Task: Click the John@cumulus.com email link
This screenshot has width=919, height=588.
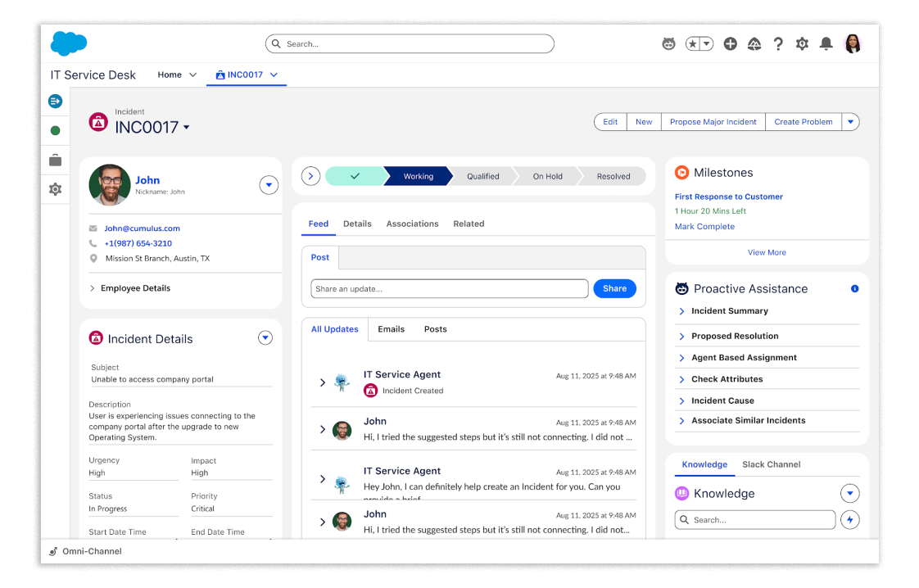Action: [x=142, y=228]
